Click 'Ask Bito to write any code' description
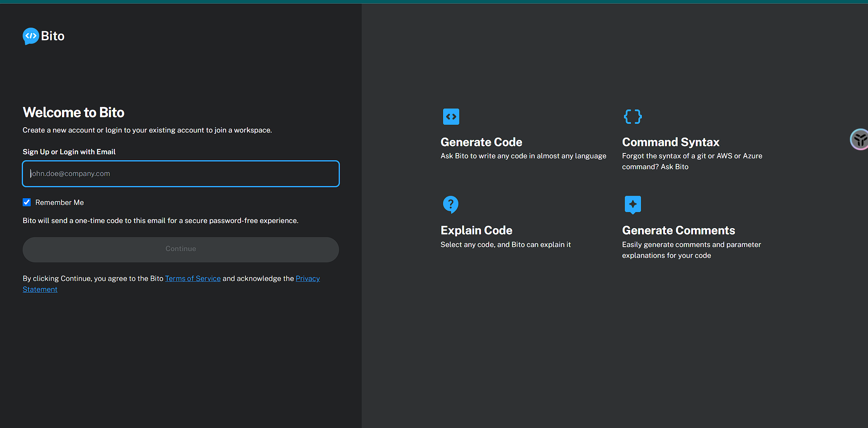This screenshot has width=868, height=428. coord(524,156)
